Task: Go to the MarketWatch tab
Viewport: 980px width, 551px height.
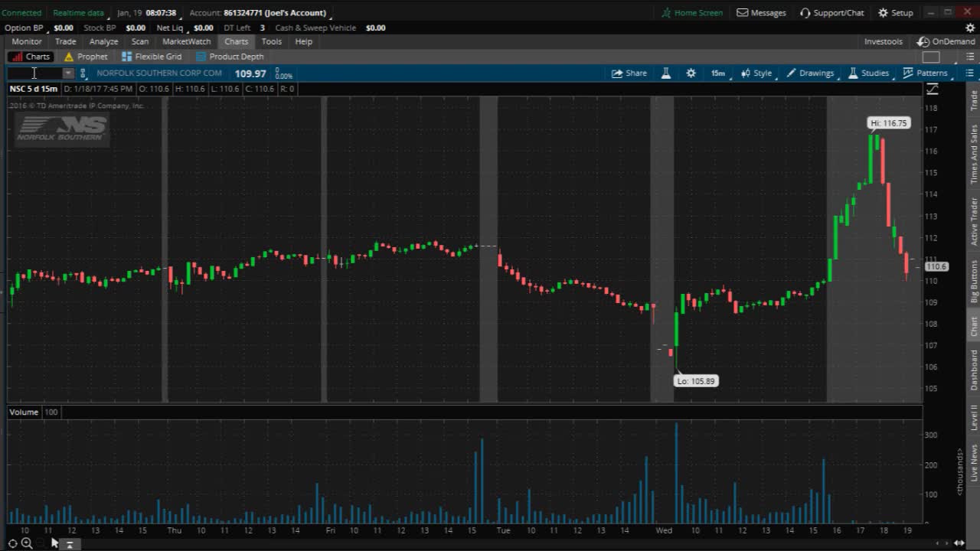Action: coord(187,41)
